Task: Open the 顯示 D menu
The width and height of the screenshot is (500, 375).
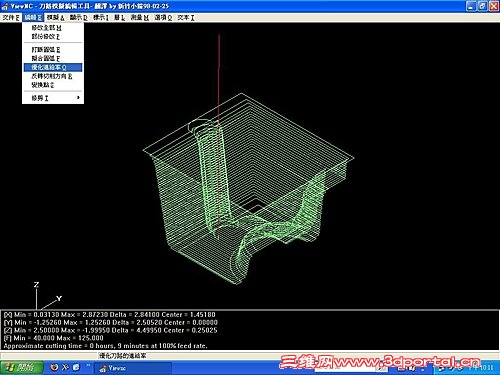Action: pos(78,18)
